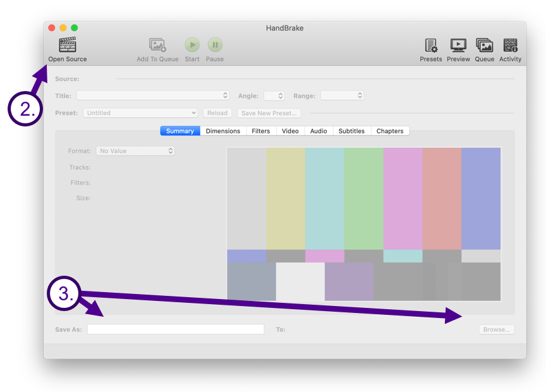Image resolution: width=546 pixels, height=392 pixels.
Task: Open the Preview window icon
Action: tap(458, 46)
